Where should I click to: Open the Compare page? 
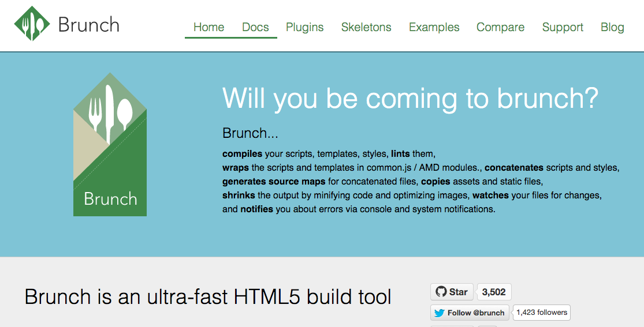[x=500, y=27]
